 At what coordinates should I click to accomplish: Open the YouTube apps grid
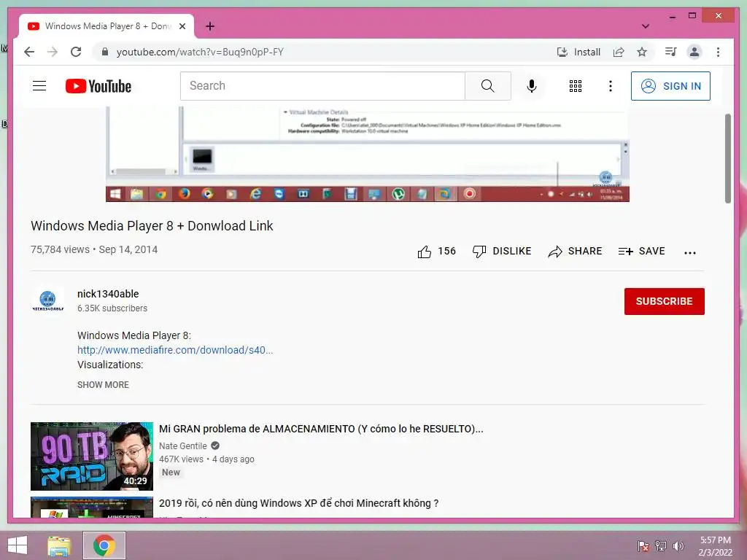[576, 86]
